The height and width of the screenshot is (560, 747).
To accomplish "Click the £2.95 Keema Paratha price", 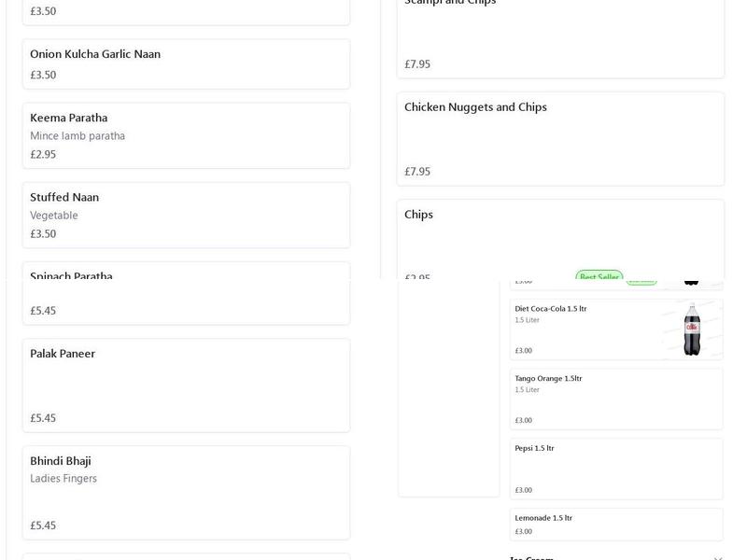I will coord(43,155).
